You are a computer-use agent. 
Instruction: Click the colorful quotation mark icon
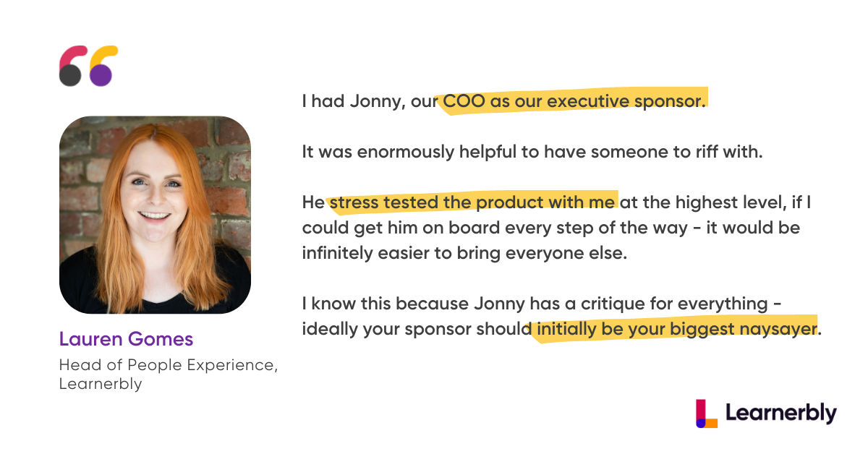point(88,66)
